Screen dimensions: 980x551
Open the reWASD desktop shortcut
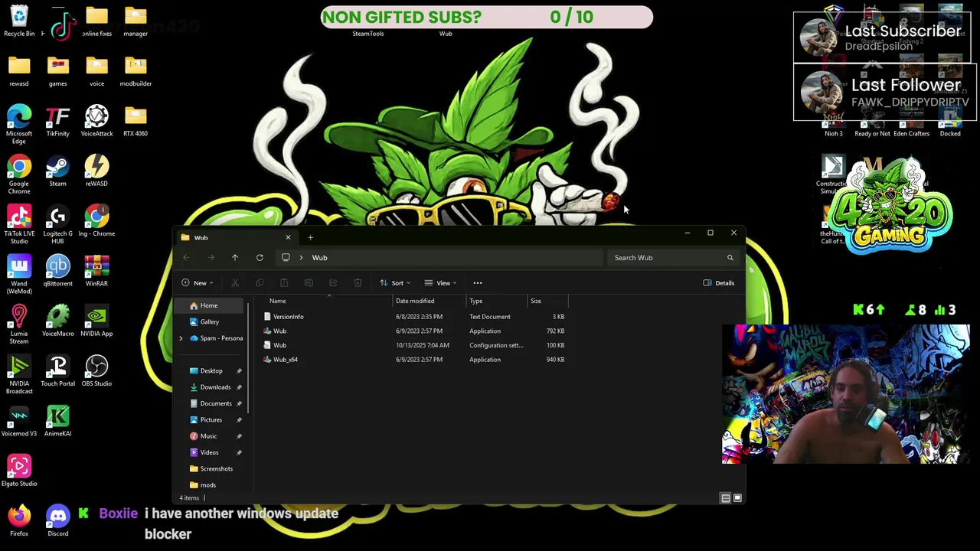click(96, 171)
